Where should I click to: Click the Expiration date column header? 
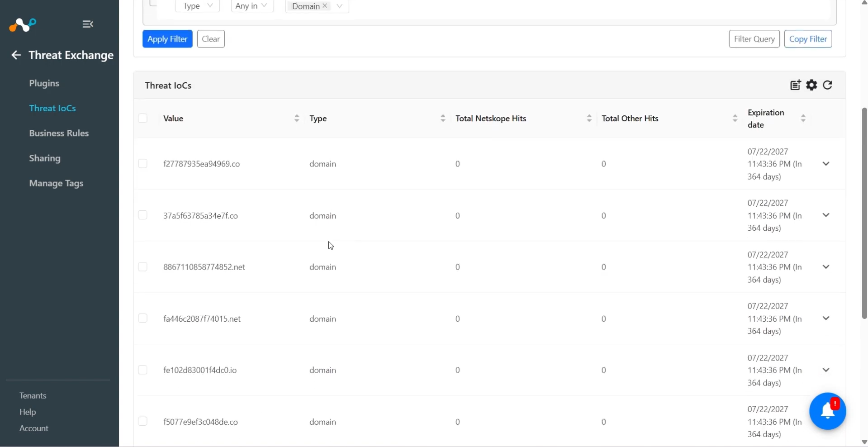pyautogui.click(x=766, y=119)
